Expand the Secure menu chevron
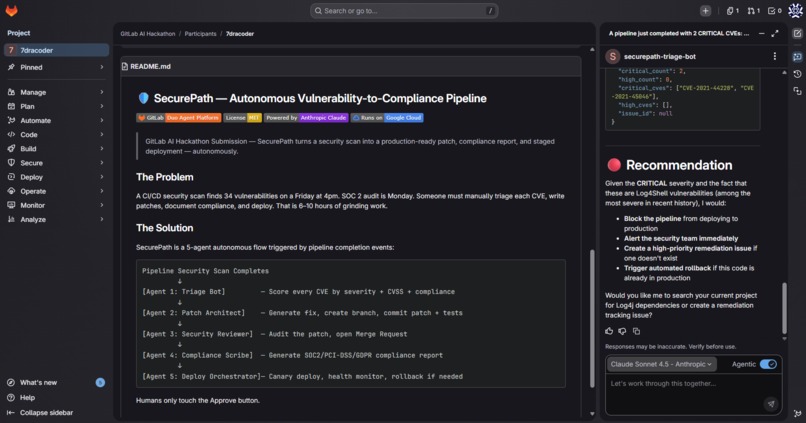This screenshot has height=423, width=806. tap(102, 163)
